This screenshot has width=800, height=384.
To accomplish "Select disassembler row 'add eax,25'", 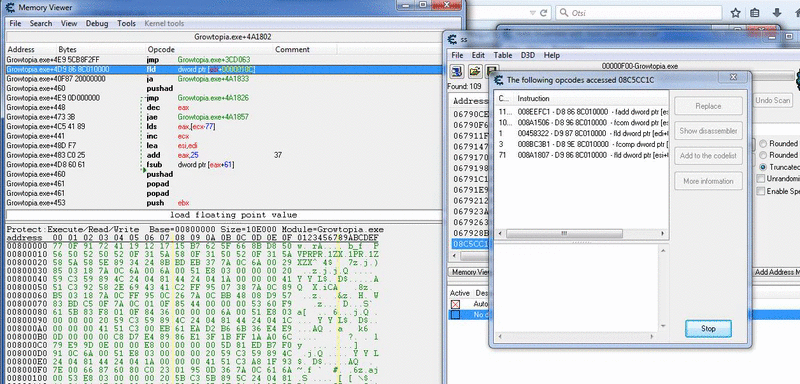I will click(x=223, y=155).
